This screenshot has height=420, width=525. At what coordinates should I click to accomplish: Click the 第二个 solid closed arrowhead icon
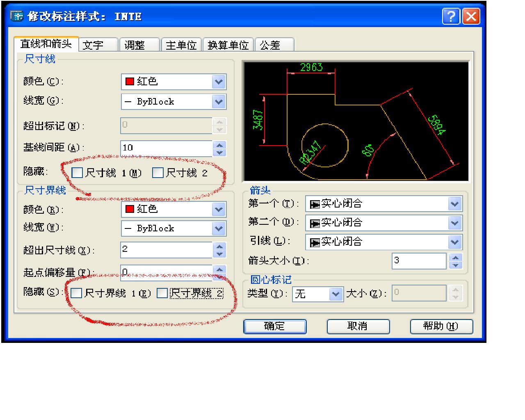click(315, 224)
